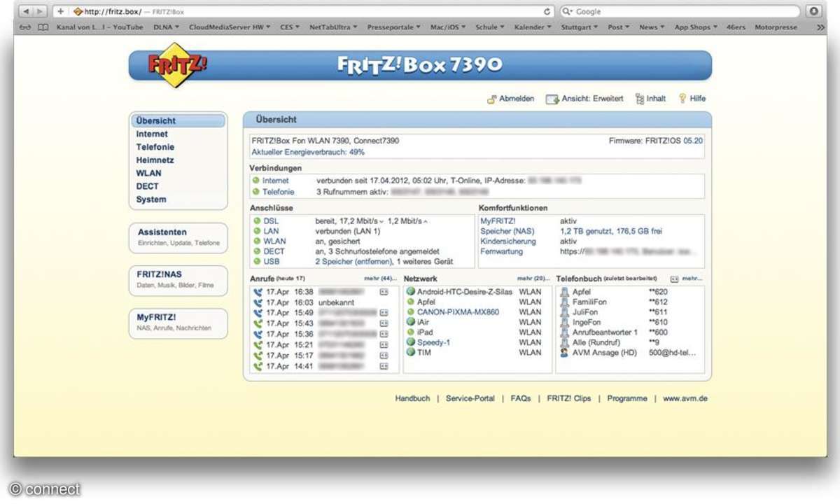Open the Fernwartung link

tap(503, 251)
